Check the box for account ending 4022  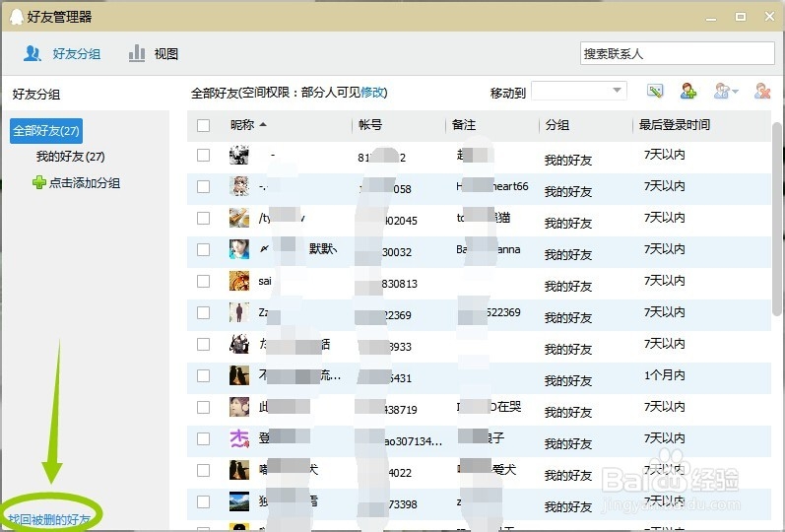(203, 470)
